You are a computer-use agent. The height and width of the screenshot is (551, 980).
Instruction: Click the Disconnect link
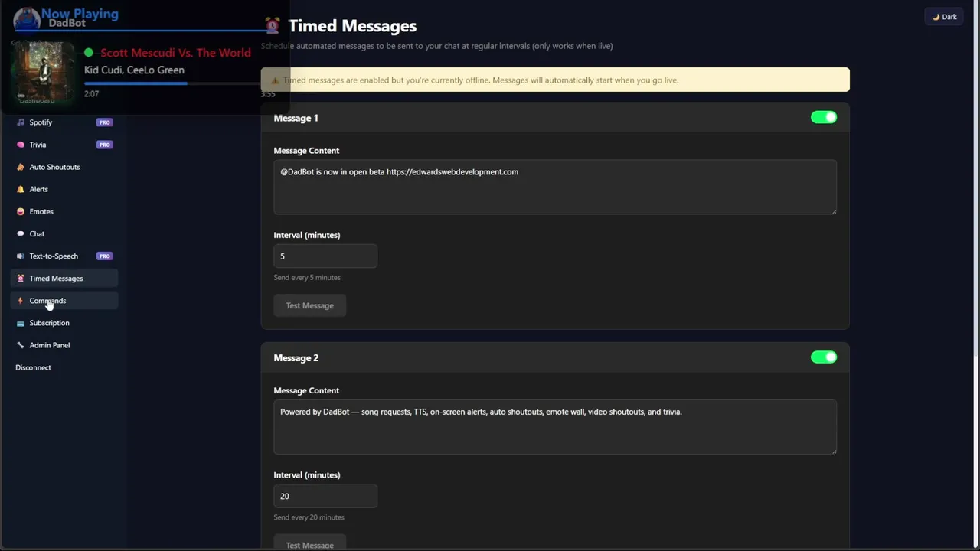(x=33, y=367)
